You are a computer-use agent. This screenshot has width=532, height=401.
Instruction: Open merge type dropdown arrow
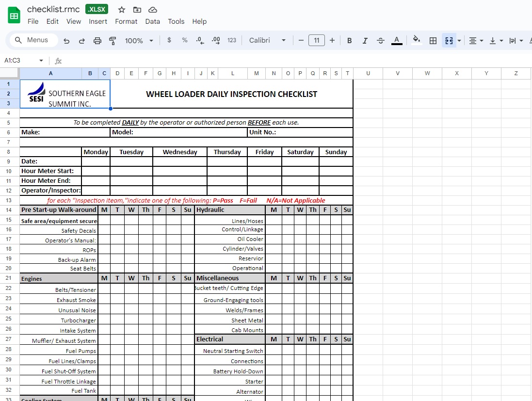coord(459,41)
